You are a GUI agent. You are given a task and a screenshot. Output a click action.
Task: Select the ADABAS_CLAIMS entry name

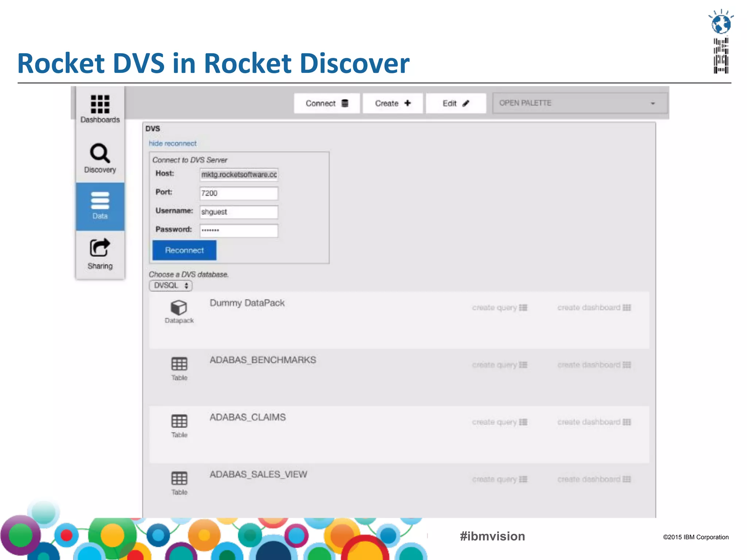tap(248, 417)
